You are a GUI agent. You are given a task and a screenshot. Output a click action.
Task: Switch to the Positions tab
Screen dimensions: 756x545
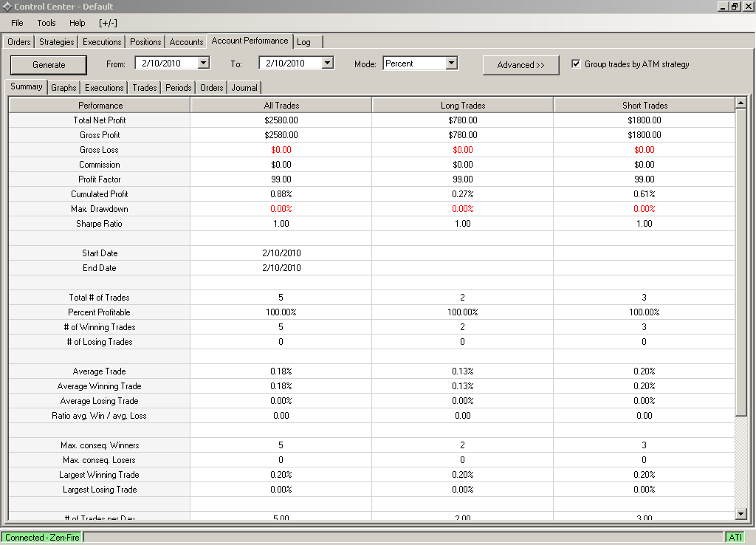pos(145,42)
